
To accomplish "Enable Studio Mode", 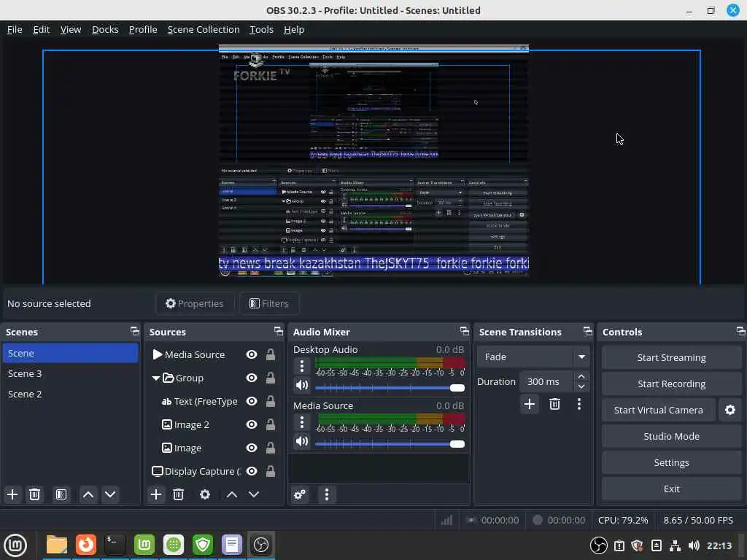I will coord(671,436).
